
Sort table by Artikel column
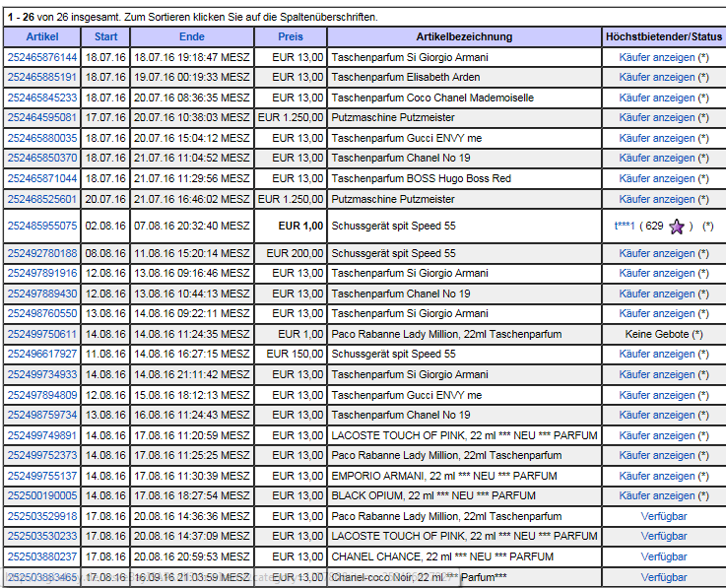tap(42, 37)
